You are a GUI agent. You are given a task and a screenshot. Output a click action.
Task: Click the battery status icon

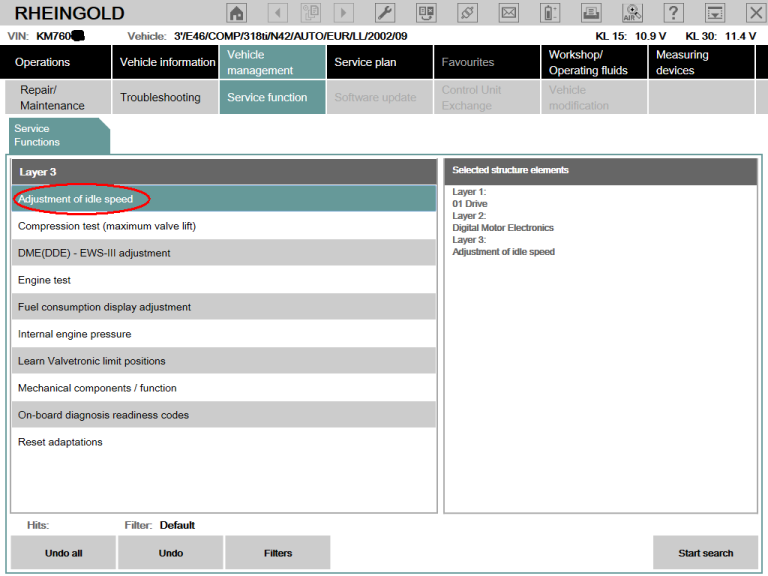point(550,13)
